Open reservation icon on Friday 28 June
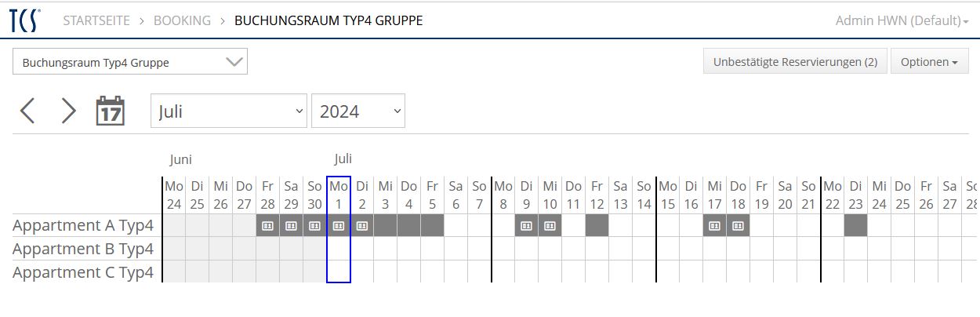 point(267,226)
